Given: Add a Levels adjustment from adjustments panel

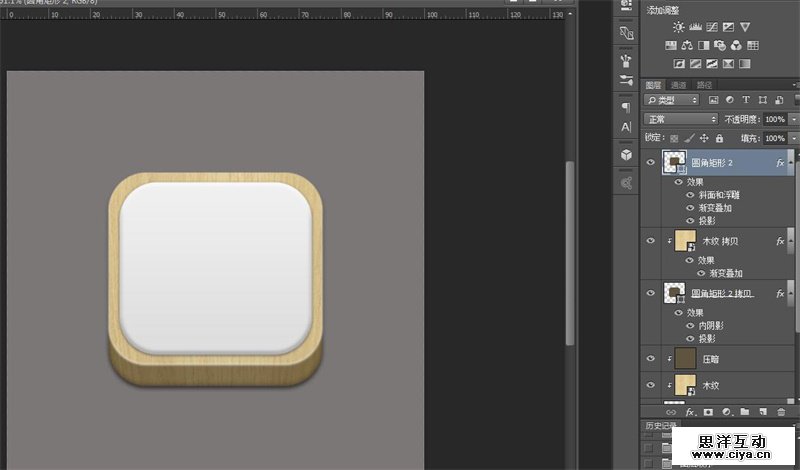Looking at the screenshot, I should click(x=695, y=27).
